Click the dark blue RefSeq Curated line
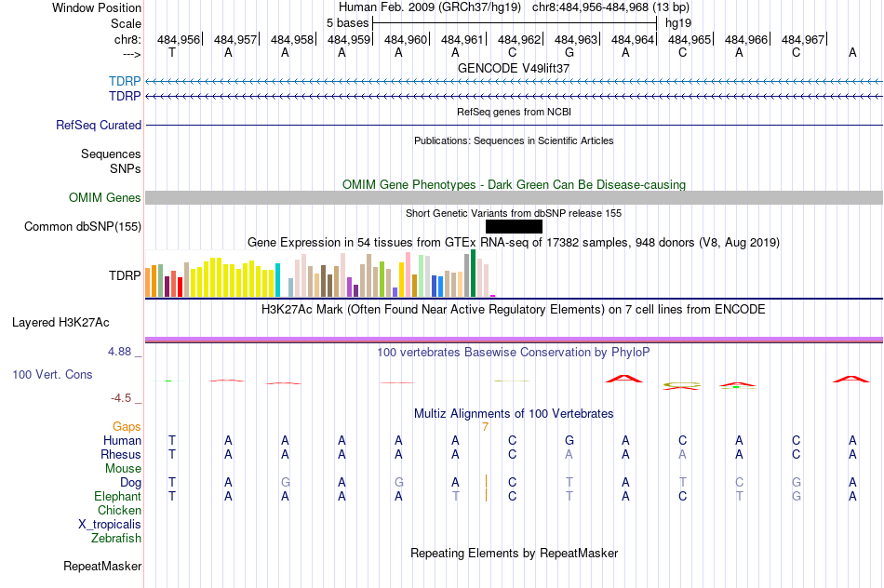This screenshot has width=884, height=588. point(514,126)
